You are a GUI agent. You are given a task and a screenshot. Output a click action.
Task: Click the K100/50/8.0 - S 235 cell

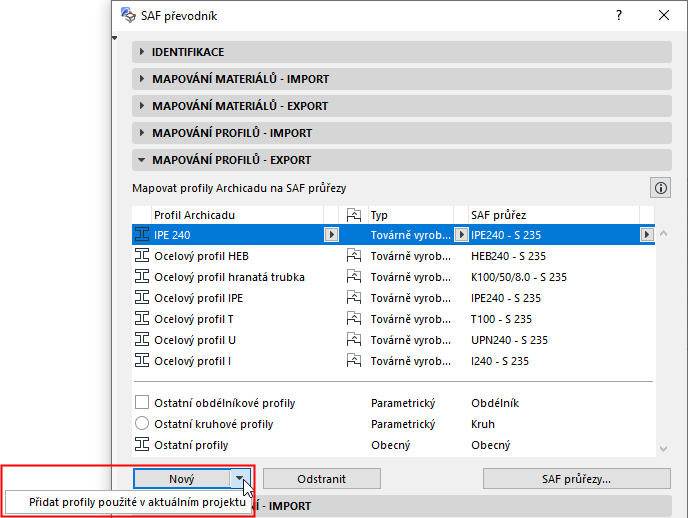coord(519,277)
